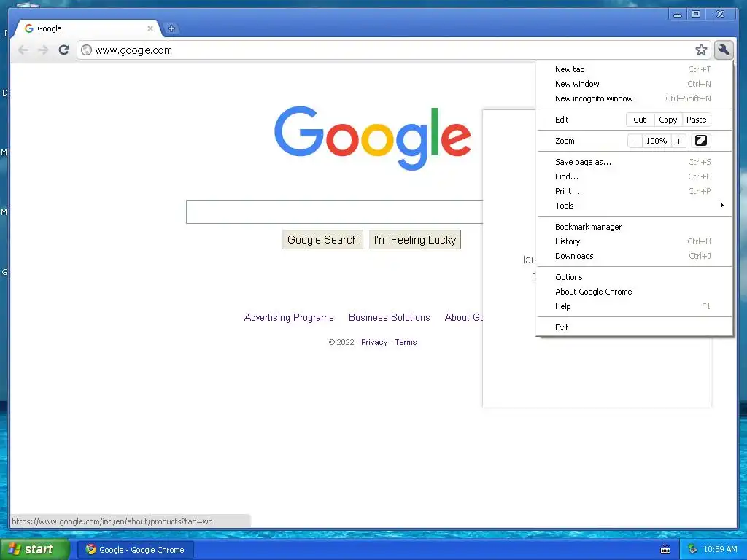Click the system tray icon beside the clock

[692, 549]
